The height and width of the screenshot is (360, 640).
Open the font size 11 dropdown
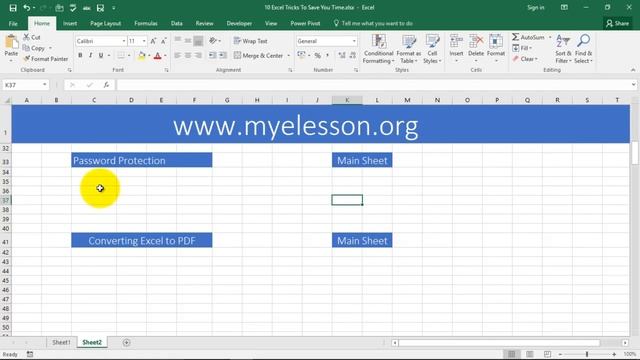point(144,41)
